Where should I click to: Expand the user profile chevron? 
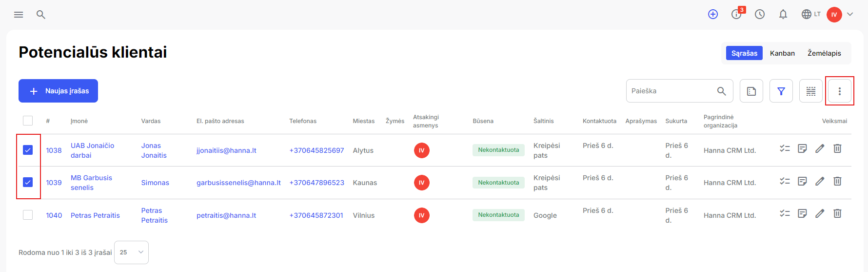pyautogui.click(x=850, y=14)
